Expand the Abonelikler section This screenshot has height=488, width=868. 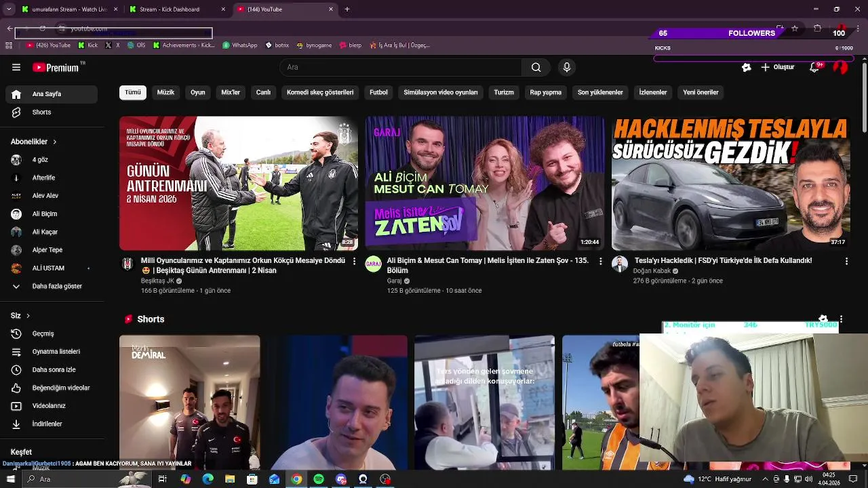tap(34, 142)
